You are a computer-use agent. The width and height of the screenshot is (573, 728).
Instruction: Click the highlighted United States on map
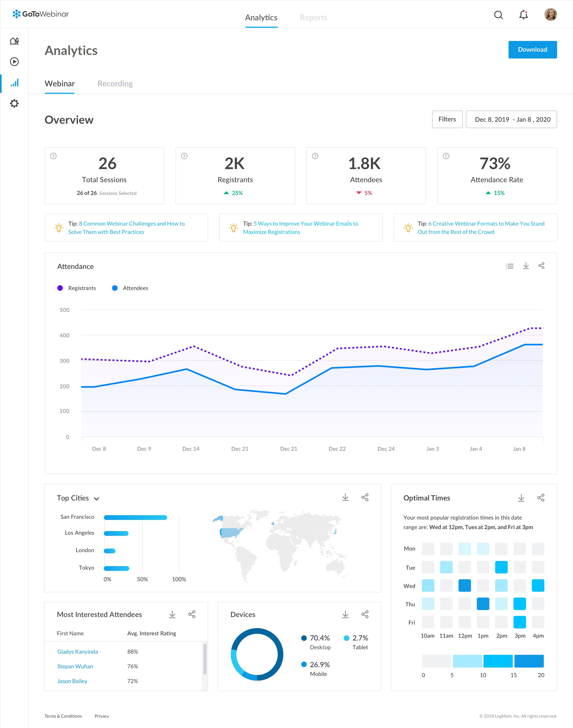click(231, 532)
